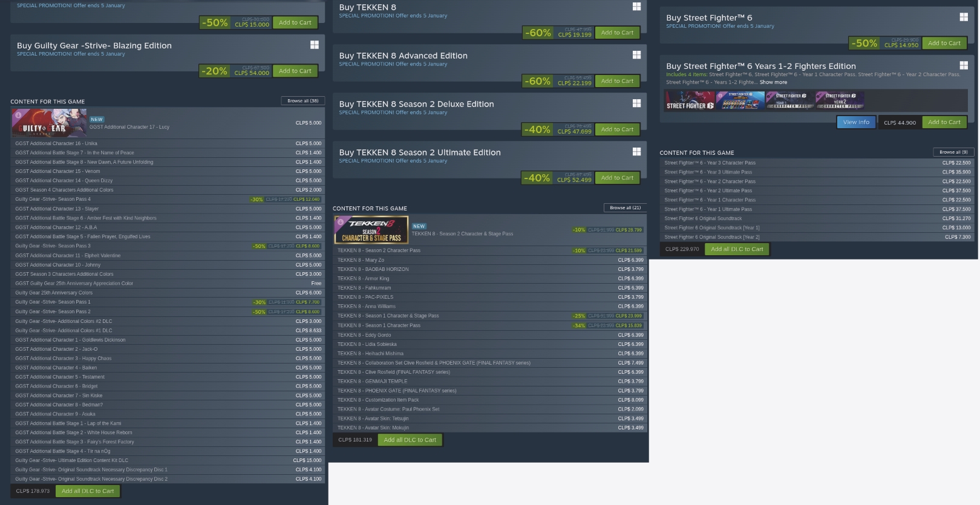This screenshot has height=505, width=980.
Task: Open GGST Additional Character 16 - Unika
Action: click(x=168, y=143)
